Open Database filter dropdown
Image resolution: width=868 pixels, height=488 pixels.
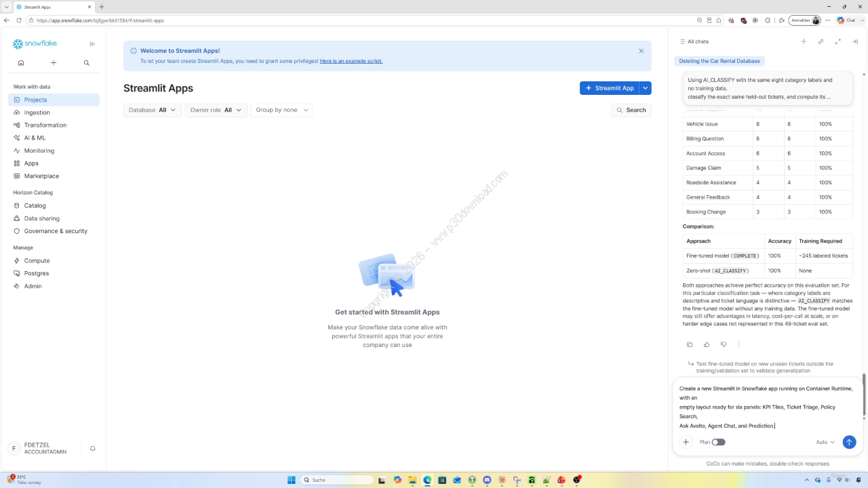pyautogui.click(x=153, y=110)
